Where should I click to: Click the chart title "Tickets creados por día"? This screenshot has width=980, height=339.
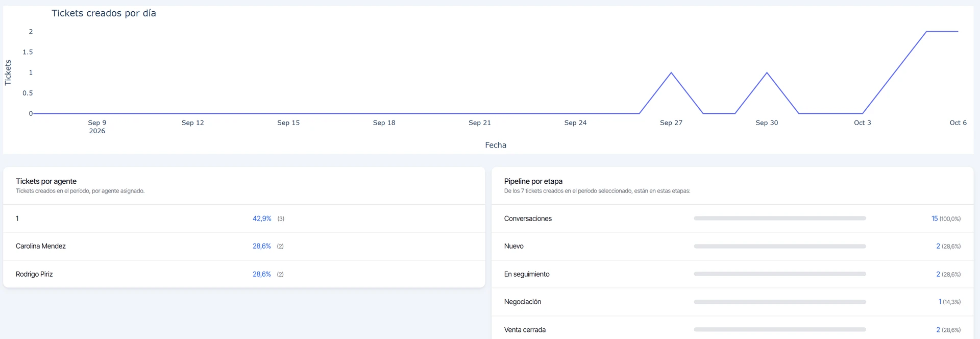pyautogui.click(x=104, y=13)
